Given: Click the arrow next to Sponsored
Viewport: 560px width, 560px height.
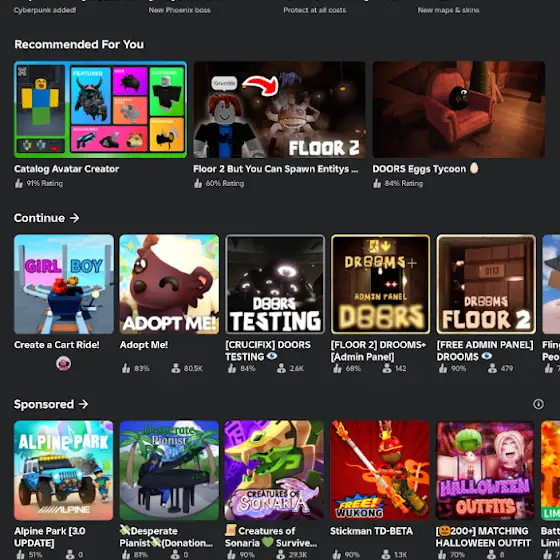Looking at the screenshot, I should coord(83,404).
